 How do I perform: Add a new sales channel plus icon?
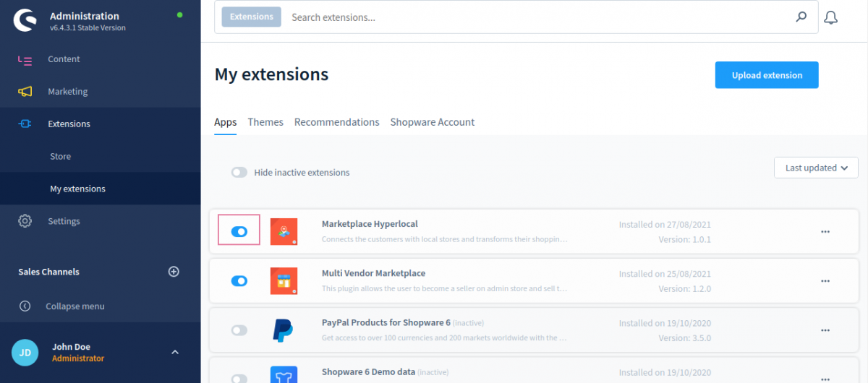[x=174, y=272]
